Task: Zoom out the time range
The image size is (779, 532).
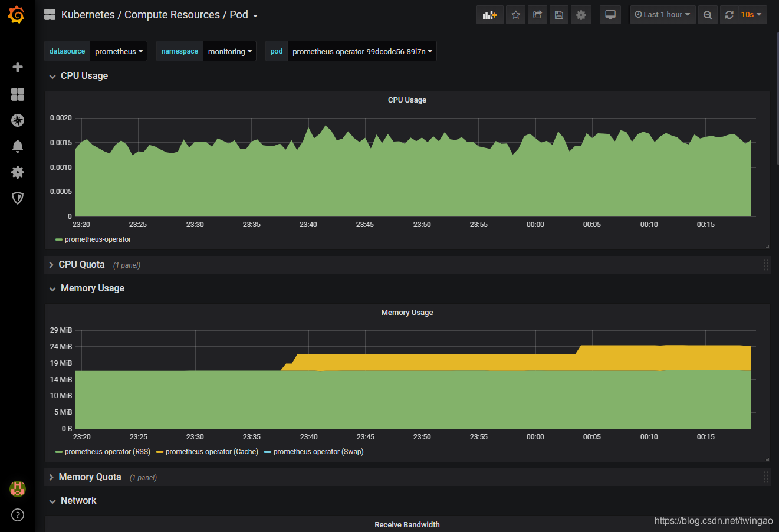Action: (708, 15)
